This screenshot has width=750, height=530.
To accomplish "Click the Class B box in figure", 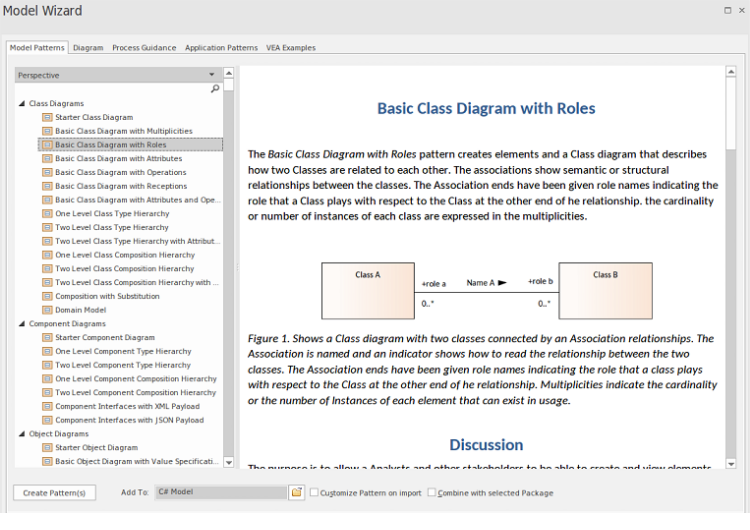I will 605,290.
